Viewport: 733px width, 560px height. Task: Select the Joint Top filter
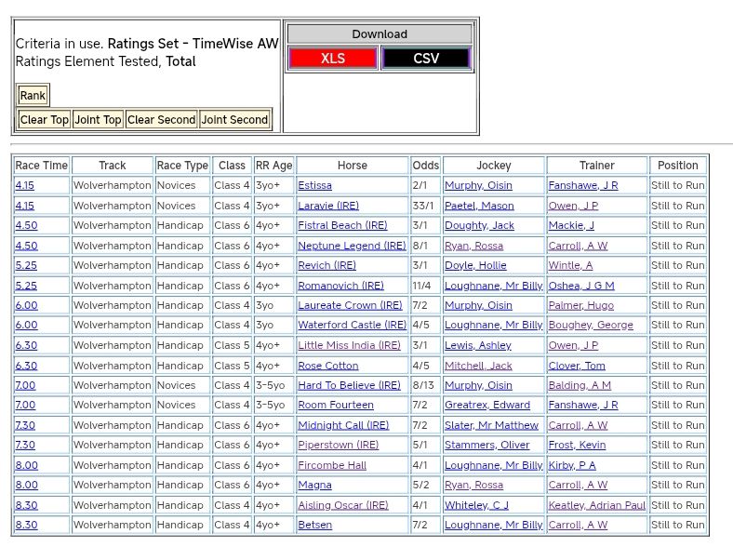click(x=99, y=120)
